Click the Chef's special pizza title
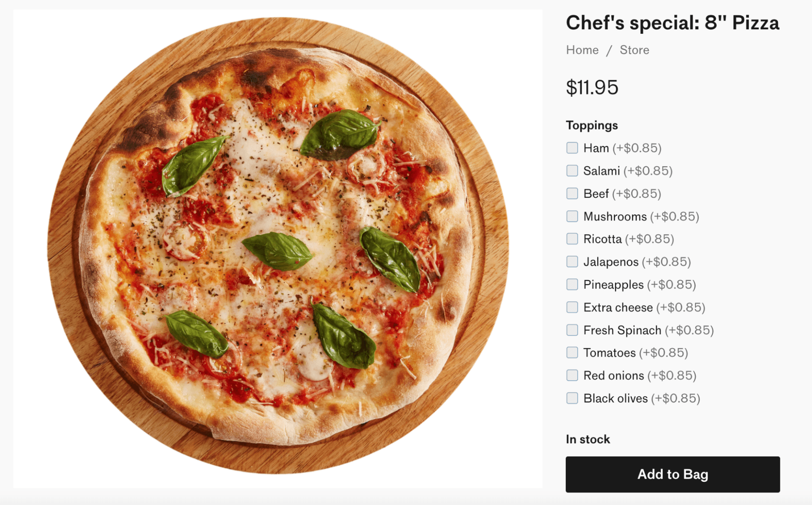 pos(672,23)
